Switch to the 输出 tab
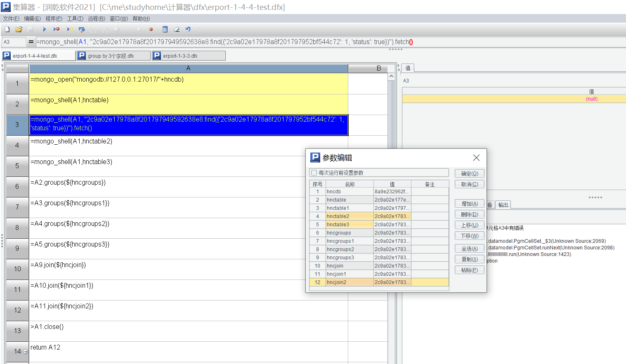Screen dimensions: 626x364 [503, 205]
